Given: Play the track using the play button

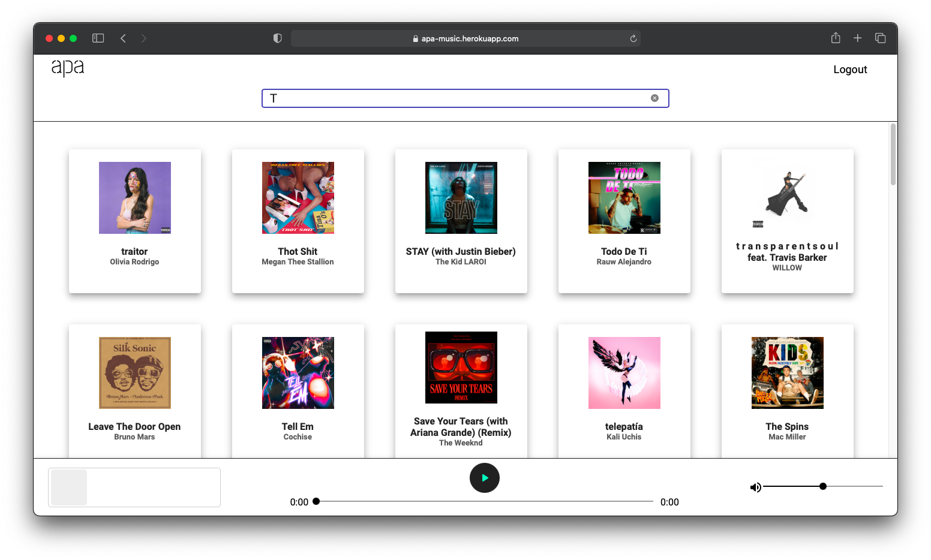Looking at the screenshot, I should click(485, 478).
